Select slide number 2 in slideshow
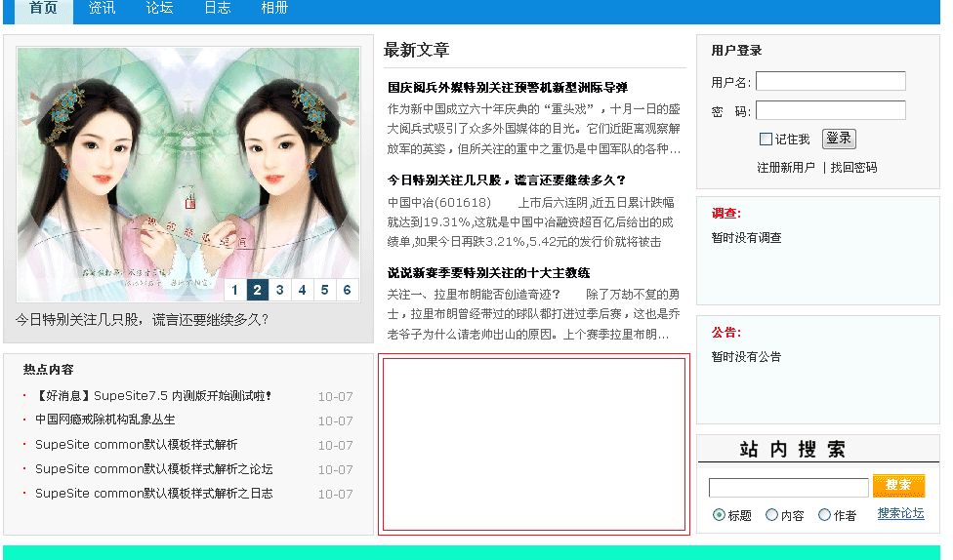Image resolution: width=953 pixels, height=560 pixels. click(257, 290)
